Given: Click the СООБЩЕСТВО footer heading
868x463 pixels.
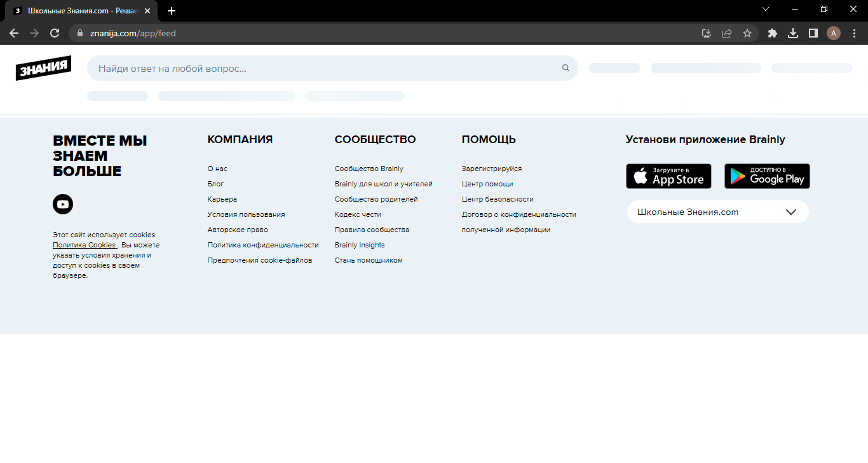Looking at the screenshot, I should (x=376, y=139).
